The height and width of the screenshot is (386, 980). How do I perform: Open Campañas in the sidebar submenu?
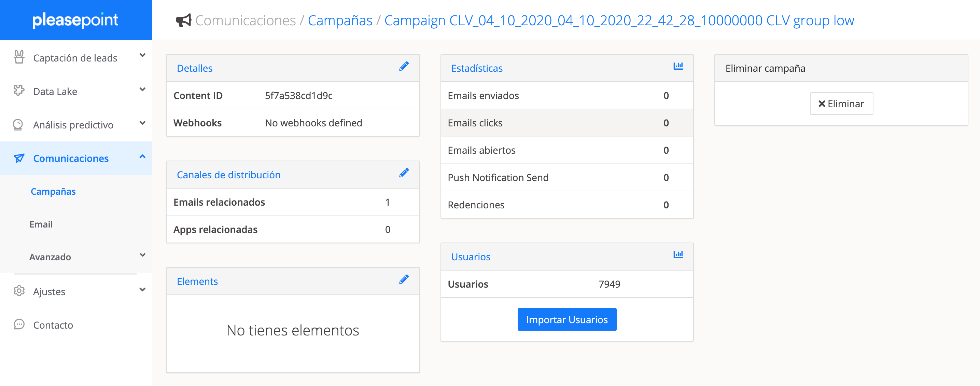click(53, 192)
